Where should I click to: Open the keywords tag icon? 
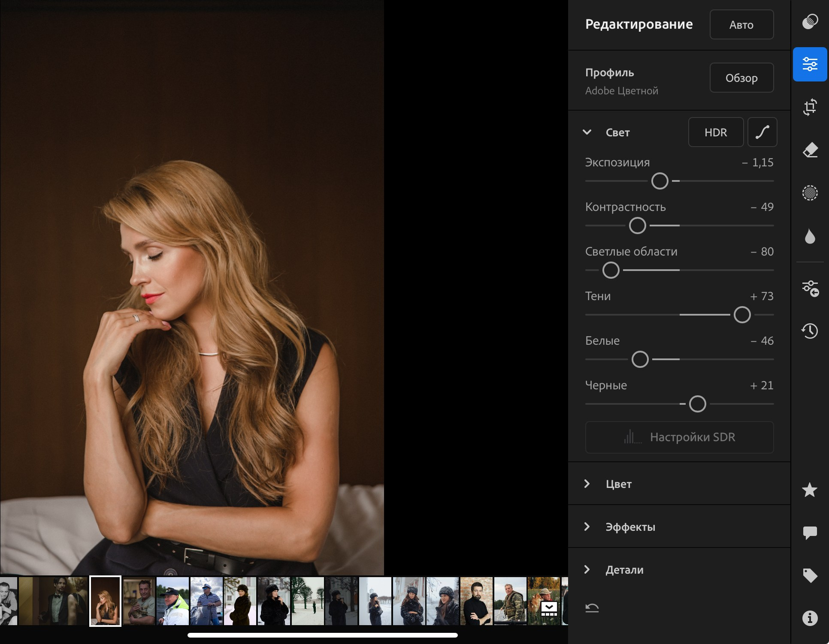click(x=810, y=575)
